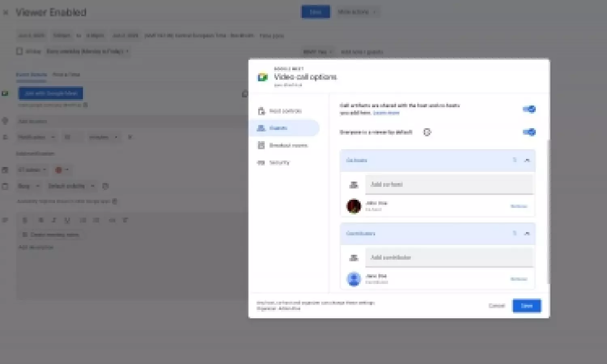The image size is (607, 364).
Task: Click the people icon beside Add co-host
Action: point(354,185)
